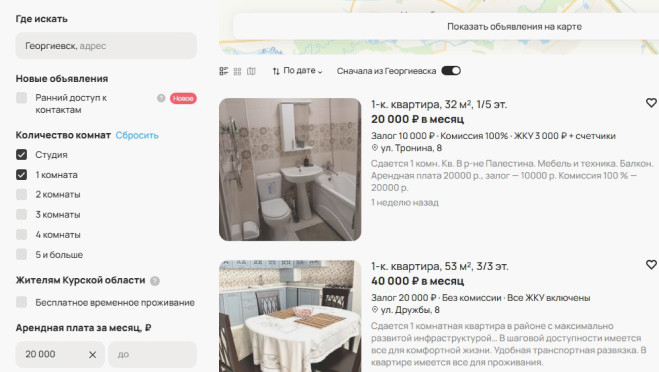Add ул. Тронина listing to favorites

tap(651, 103)
